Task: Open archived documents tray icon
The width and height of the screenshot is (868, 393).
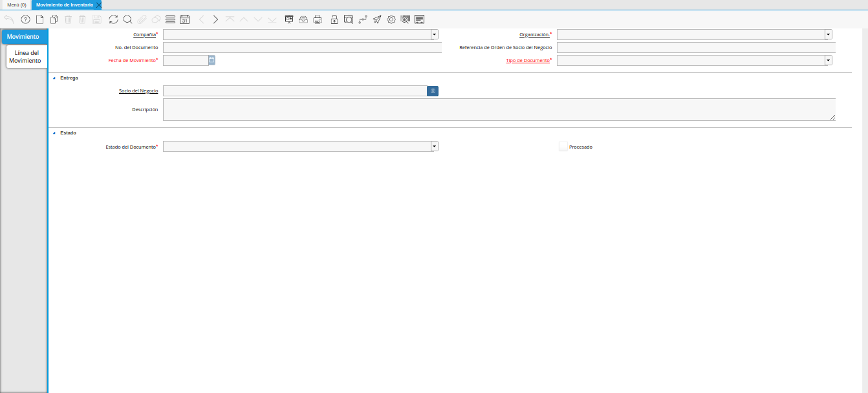Action: click(303, 19)
